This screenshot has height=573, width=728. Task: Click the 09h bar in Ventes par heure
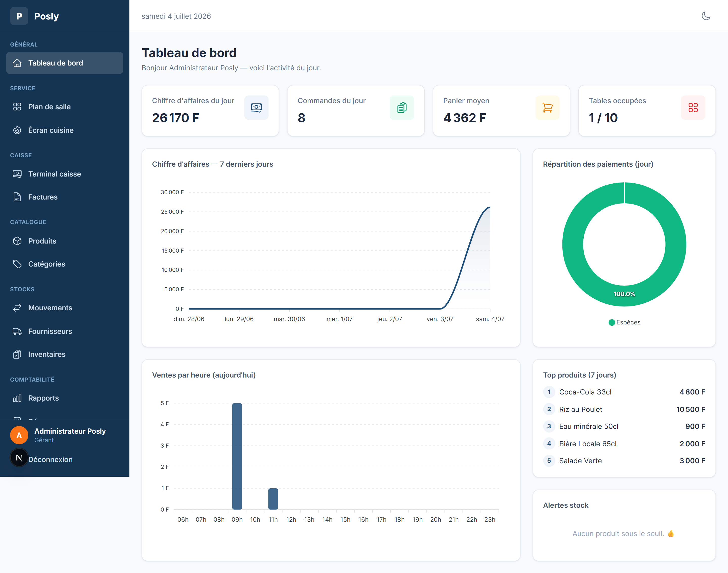[x=237, y=456]
